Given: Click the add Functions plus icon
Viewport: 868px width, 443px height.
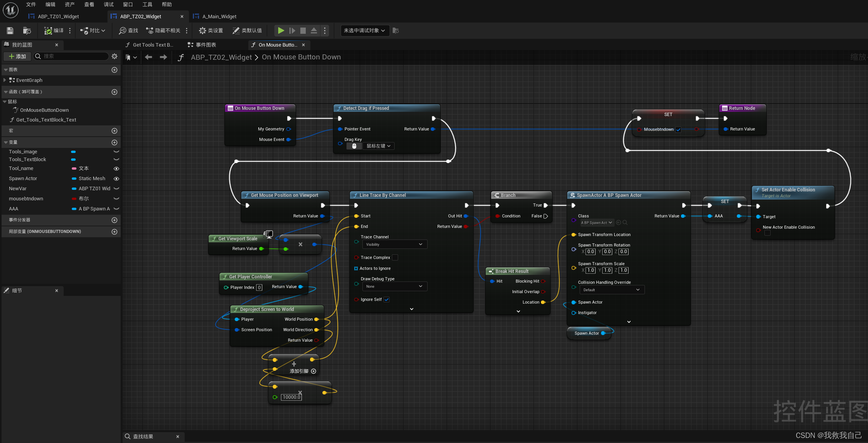Looking at the screenshot, I should [114, 92].
